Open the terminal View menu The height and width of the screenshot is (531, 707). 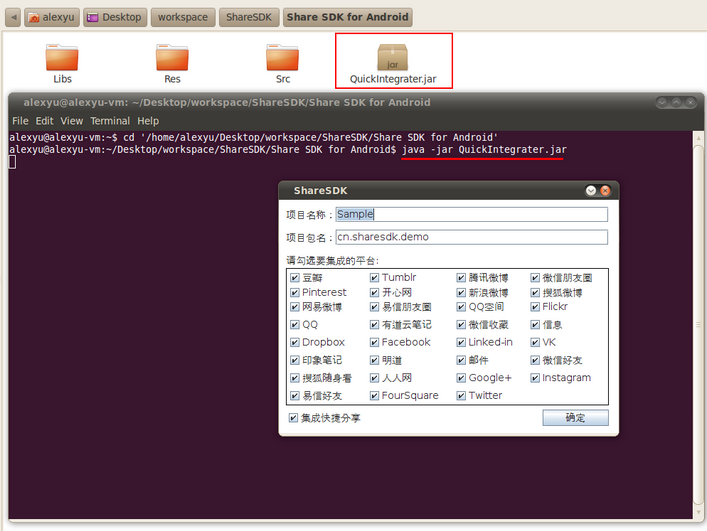(x=72, y=121)
